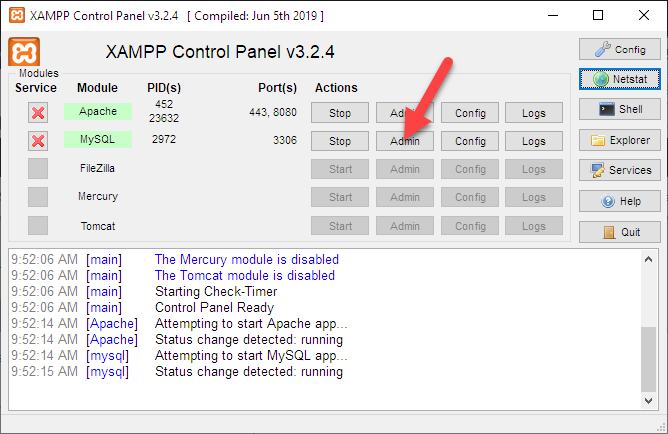Click the log scrollbar down arrow
This screenshot has height=434, width=668.
click(x=648, y=401)
